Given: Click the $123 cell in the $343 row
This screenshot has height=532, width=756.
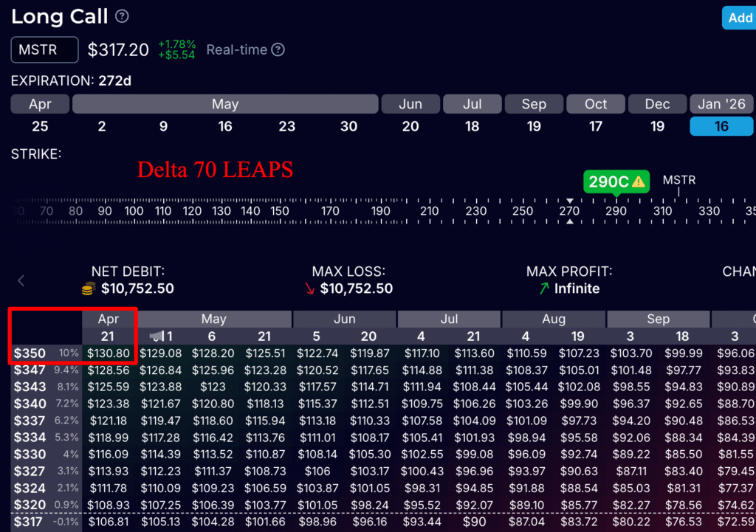Looking at the screenshot, I should coord(213,387).
